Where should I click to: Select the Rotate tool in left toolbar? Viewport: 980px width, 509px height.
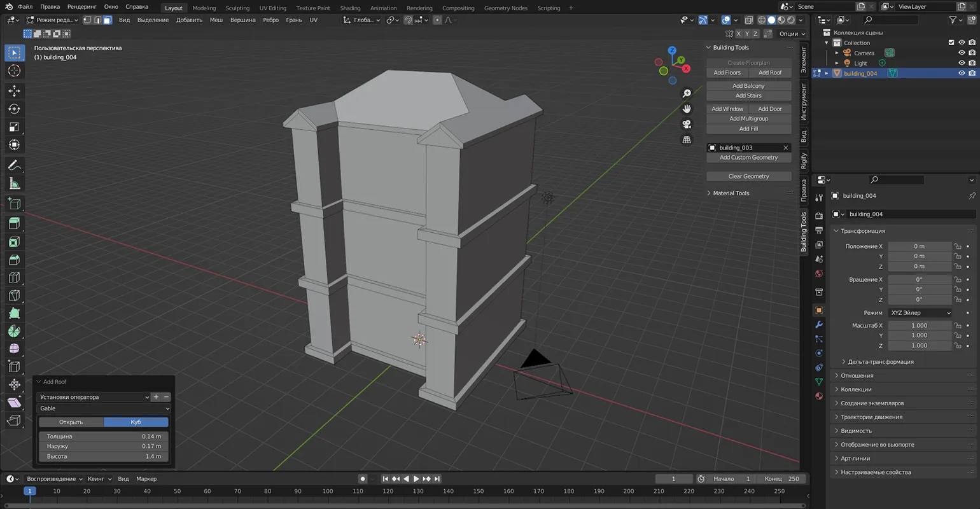[x=14, y=109]
